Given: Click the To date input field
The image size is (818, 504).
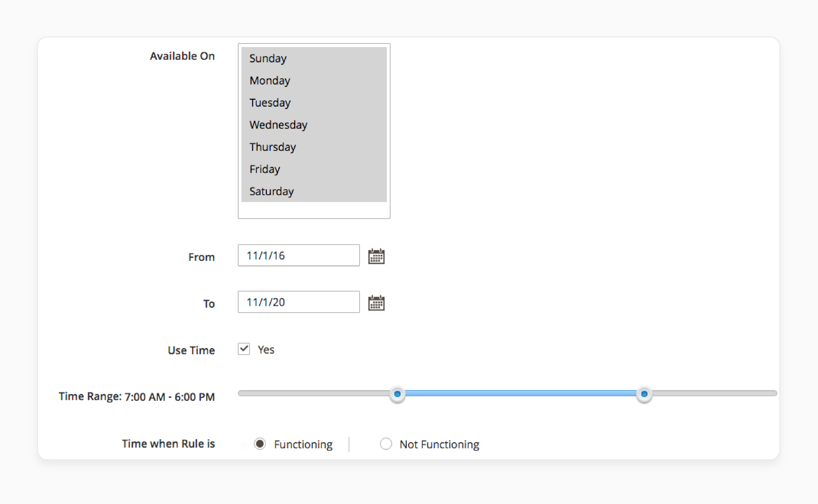Looking at the screenshot, I should pos(299,302).
